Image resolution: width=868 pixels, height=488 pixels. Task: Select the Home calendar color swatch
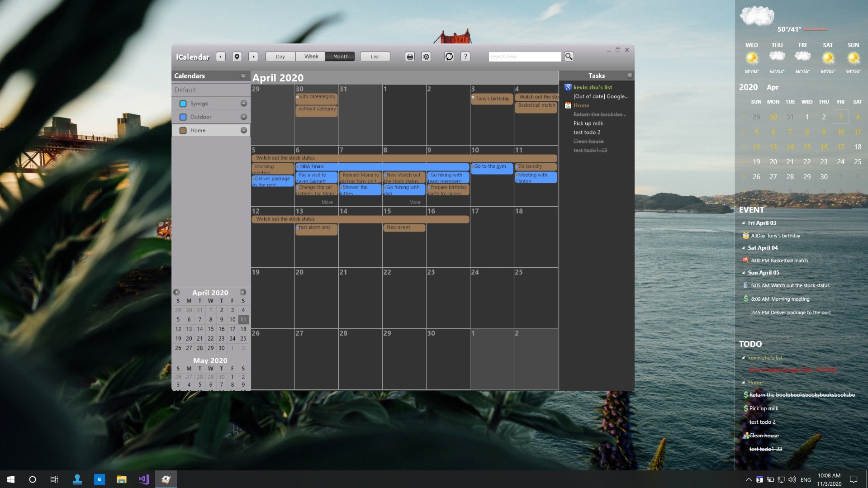(x=183, y=130)
